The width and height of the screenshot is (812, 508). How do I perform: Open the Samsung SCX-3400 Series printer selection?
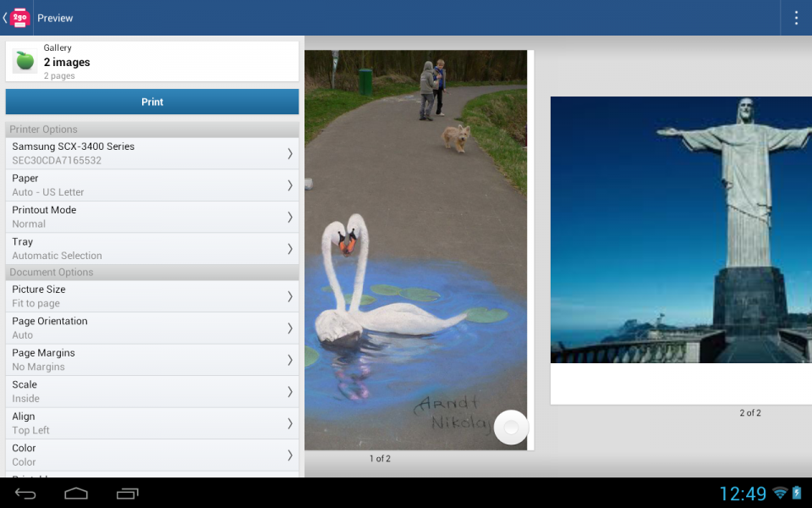[x=152, y=153]
